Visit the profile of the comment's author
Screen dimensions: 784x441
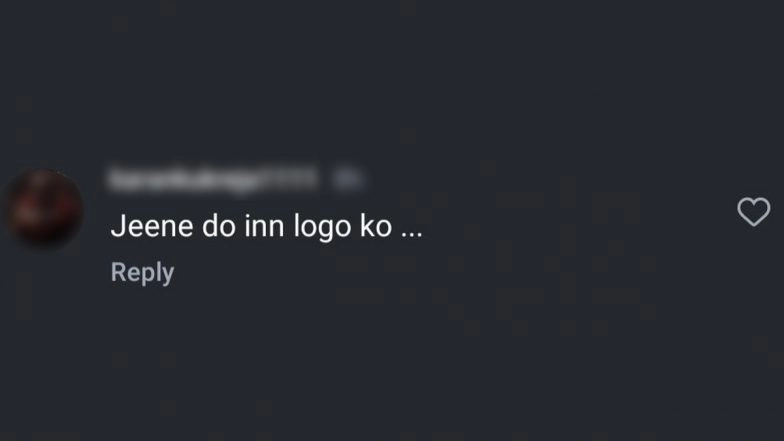(x=214, y=179)
